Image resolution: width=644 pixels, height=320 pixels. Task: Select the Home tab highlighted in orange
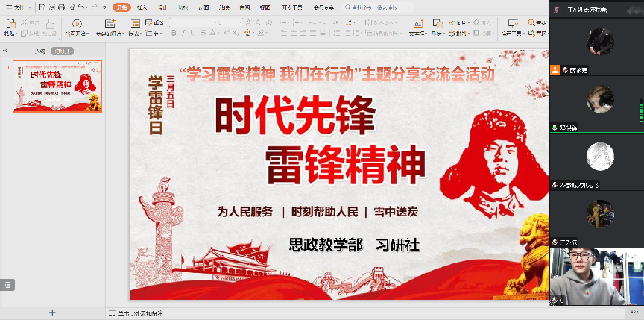click(x=121, y=7)
